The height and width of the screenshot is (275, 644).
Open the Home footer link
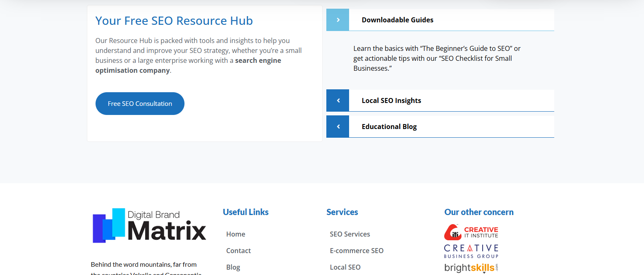pos(236,234)
